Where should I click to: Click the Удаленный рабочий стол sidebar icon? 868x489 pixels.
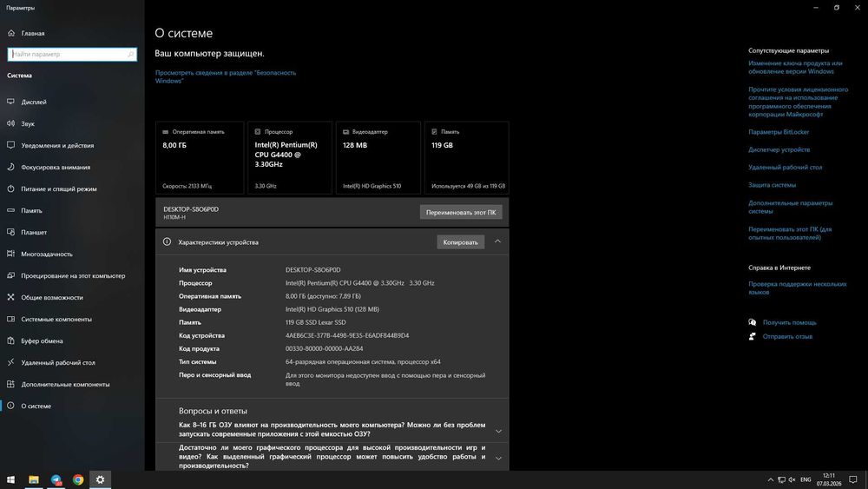[x=11, y=362]
